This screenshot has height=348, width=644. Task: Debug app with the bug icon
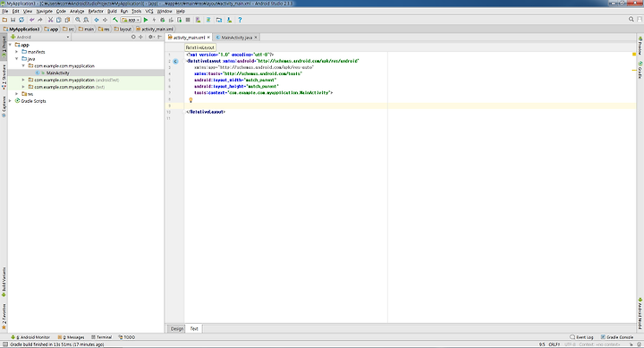tap(163, 20)
